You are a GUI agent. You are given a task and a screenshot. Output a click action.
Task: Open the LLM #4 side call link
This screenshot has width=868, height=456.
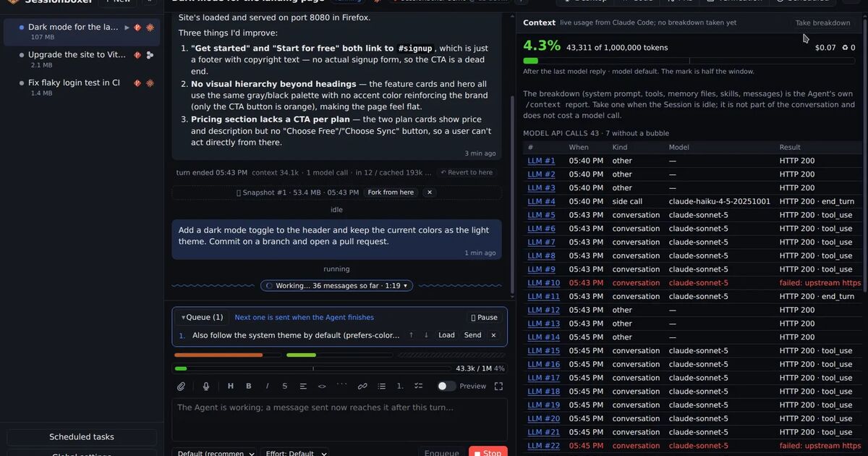[541, 201]
